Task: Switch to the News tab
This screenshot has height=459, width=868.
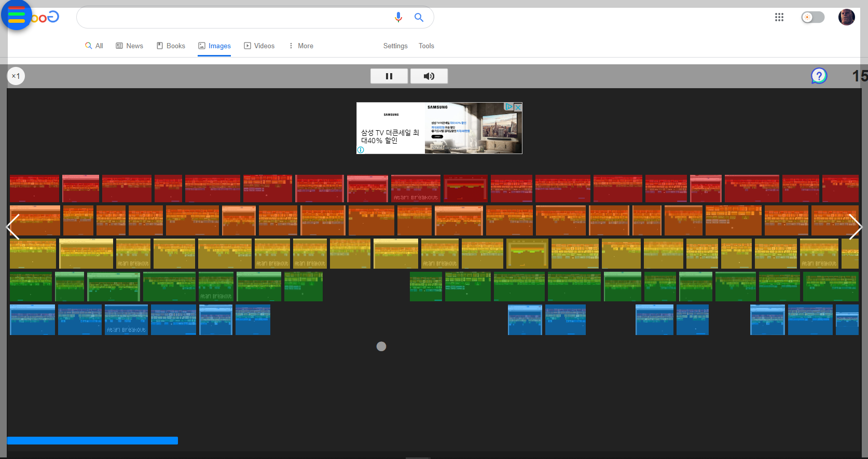Action: [x=130, y=46]
